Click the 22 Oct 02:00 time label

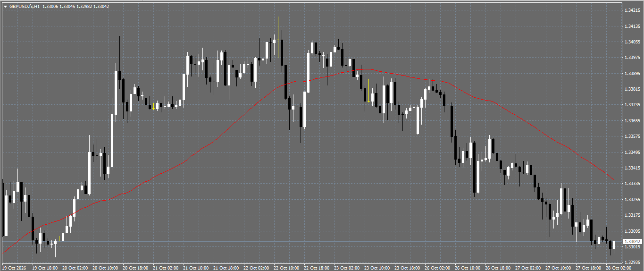(x=256, y=268)
